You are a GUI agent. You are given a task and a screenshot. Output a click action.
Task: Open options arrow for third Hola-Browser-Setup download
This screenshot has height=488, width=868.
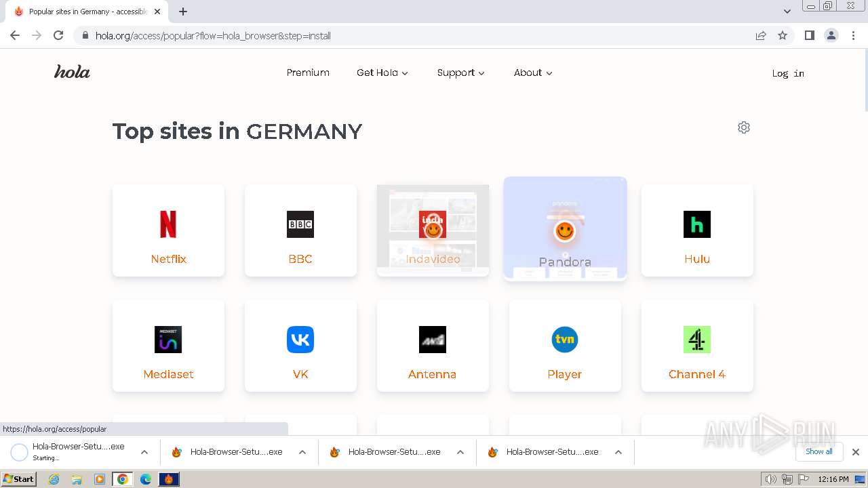pyautogui.click(x=460, y=452)
